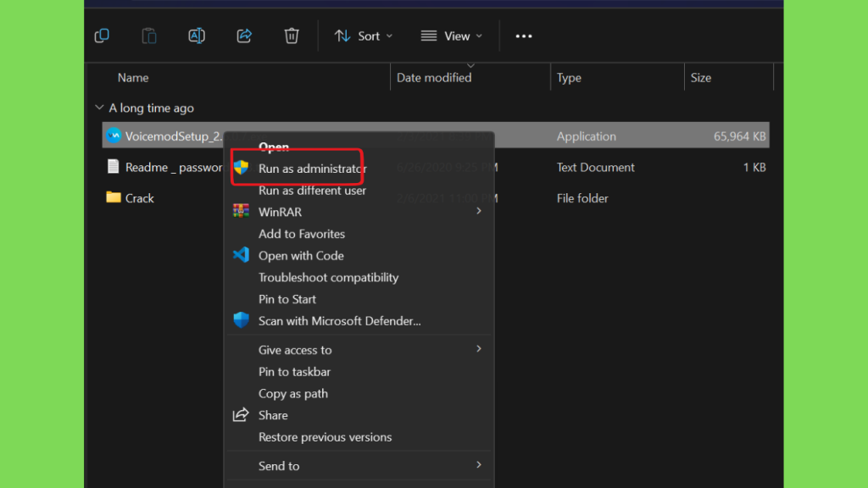Click the 1 KB size cell
The width and height of the screenshot is (868, 488).
click(x=754, y=167)
